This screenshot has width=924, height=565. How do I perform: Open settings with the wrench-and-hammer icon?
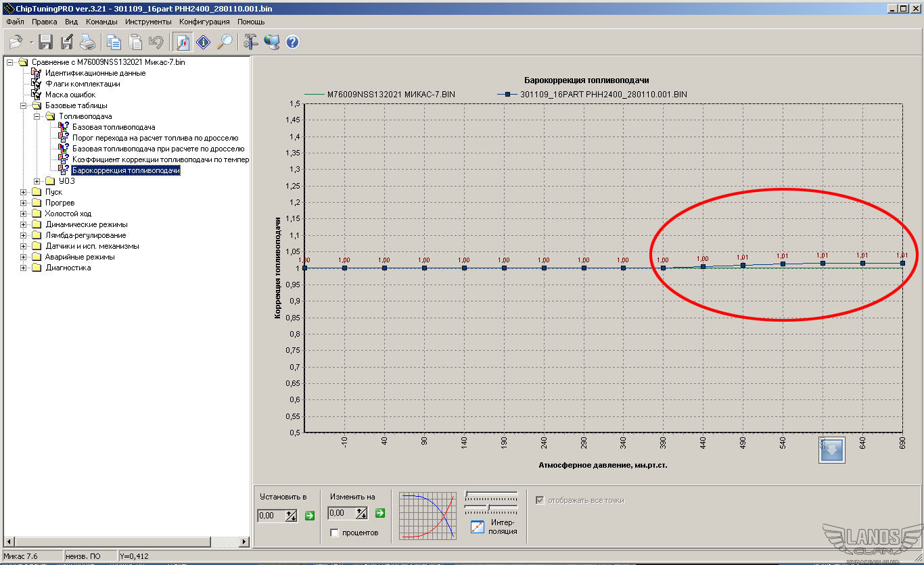(x=251, y=43)
